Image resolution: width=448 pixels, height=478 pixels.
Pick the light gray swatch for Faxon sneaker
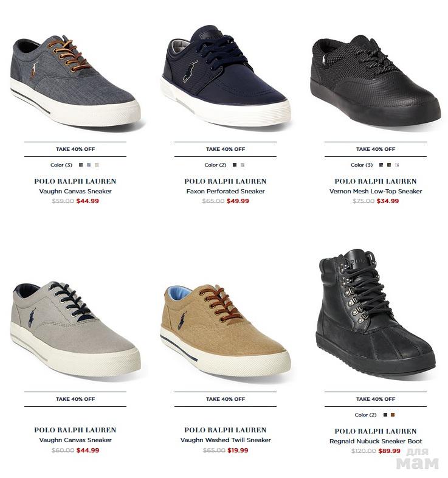pyautogui.click(x=243, y=165)
